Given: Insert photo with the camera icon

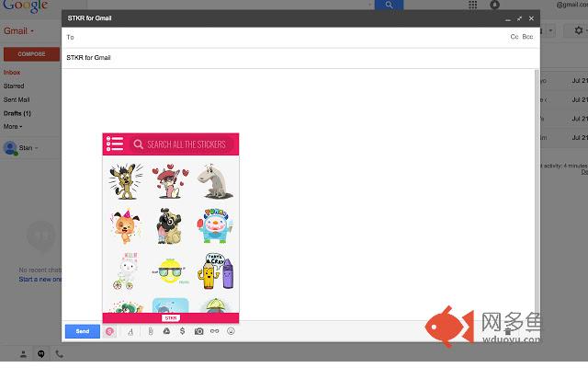Looking at the screenshot, I should (198, 331).
